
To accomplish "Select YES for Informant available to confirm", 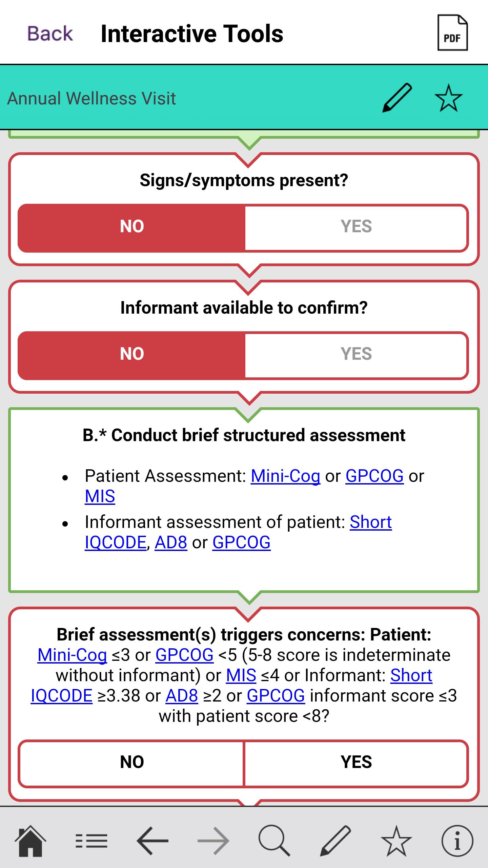I will (356, 354).
